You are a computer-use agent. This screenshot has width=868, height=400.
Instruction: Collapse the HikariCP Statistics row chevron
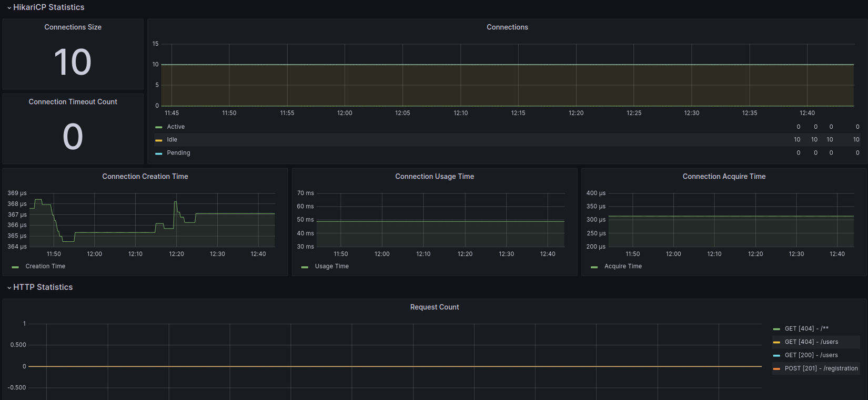click(x=9, y=8)
